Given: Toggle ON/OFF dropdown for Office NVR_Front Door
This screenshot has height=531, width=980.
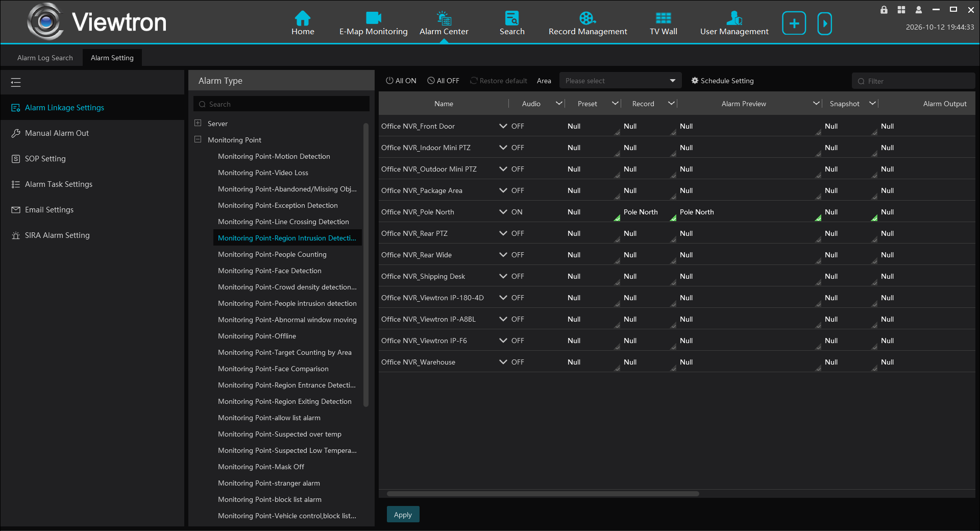Looking at the screenshot, I should click(x=503, y=126).
